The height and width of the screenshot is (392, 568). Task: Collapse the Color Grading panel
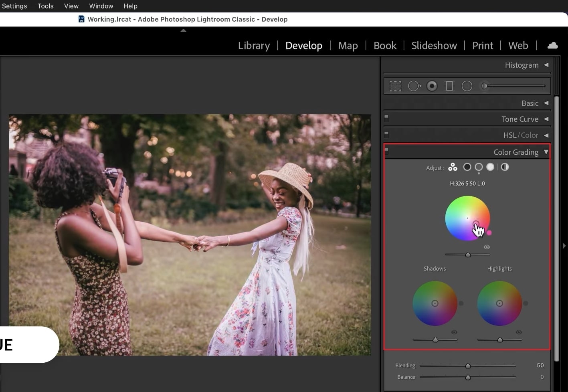click(546, 152)
